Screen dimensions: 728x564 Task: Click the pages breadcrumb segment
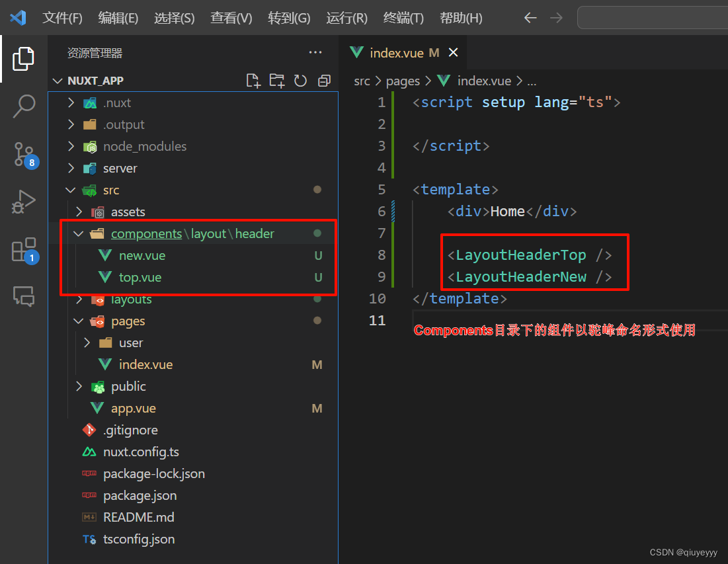coord(403,81)
